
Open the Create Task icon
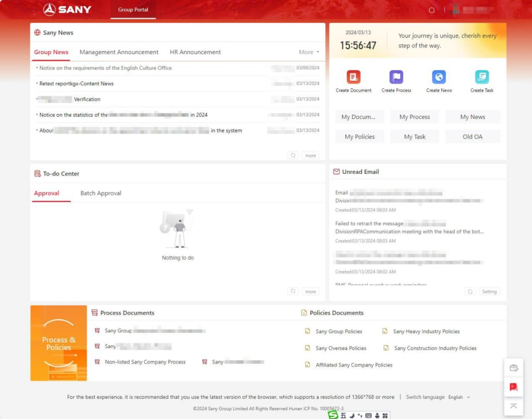(x=481, y=77)
